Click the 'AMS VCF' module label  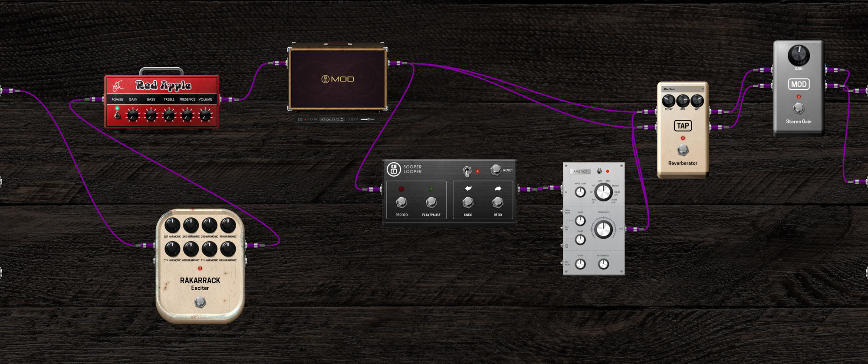580,171
